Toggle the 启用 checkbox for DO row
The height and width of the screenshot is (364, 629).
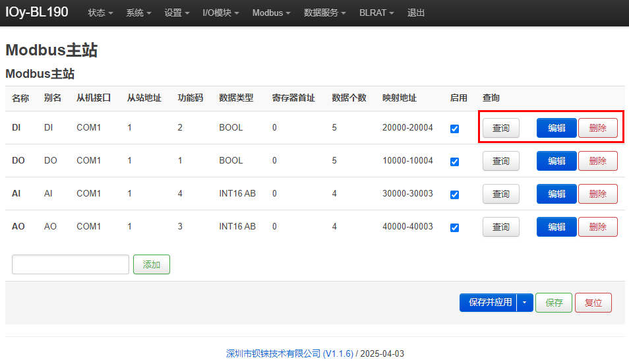[454, 162]
